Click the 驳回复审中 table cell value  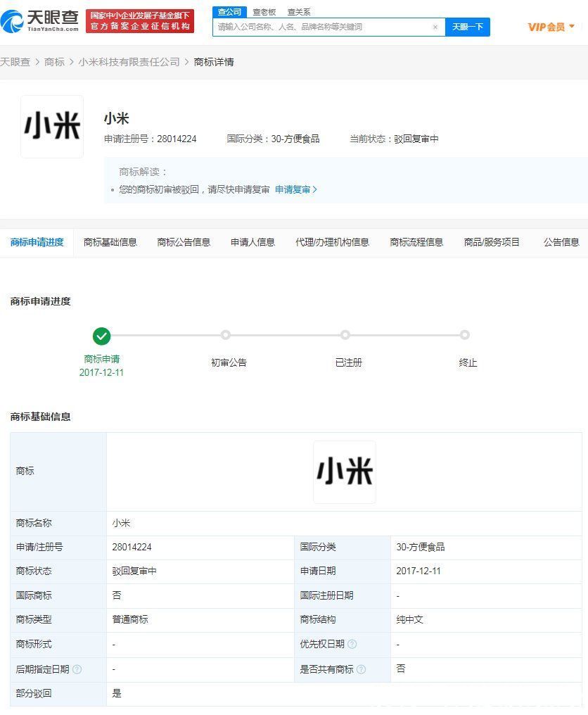(x=134, y=571)
